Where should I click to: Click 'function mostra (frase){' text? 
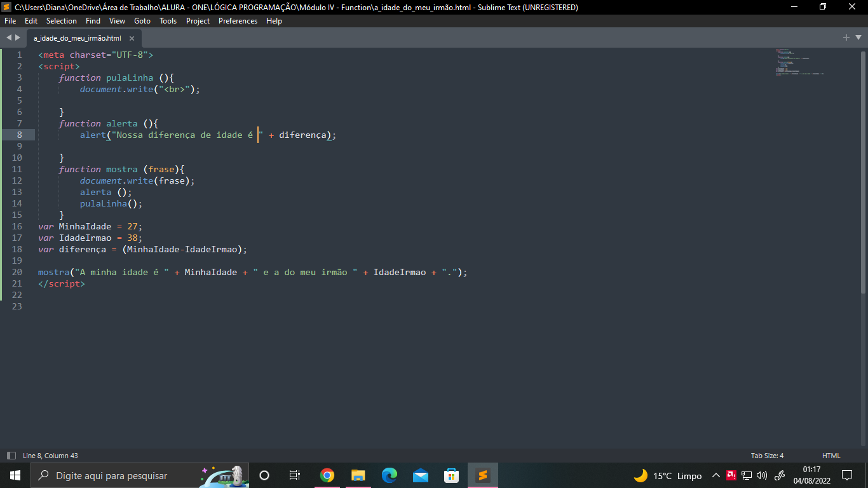point(121,169)
